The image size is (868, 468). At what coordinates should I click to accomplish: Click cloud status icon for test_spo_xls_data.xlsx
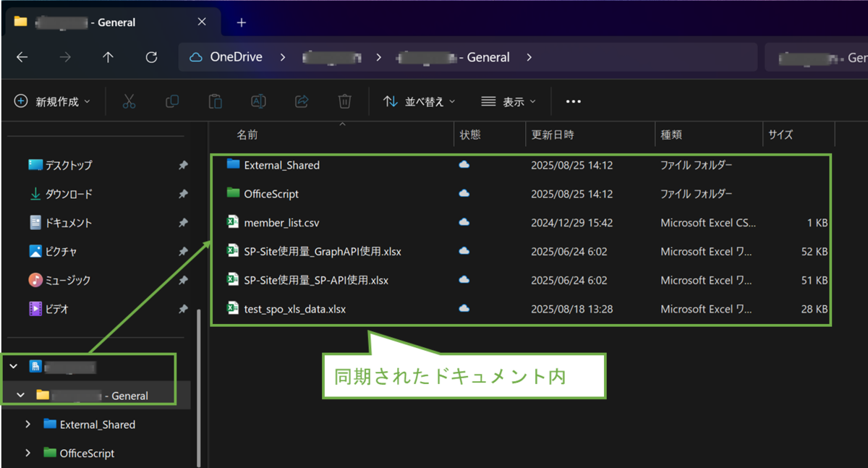click(464, 309)
